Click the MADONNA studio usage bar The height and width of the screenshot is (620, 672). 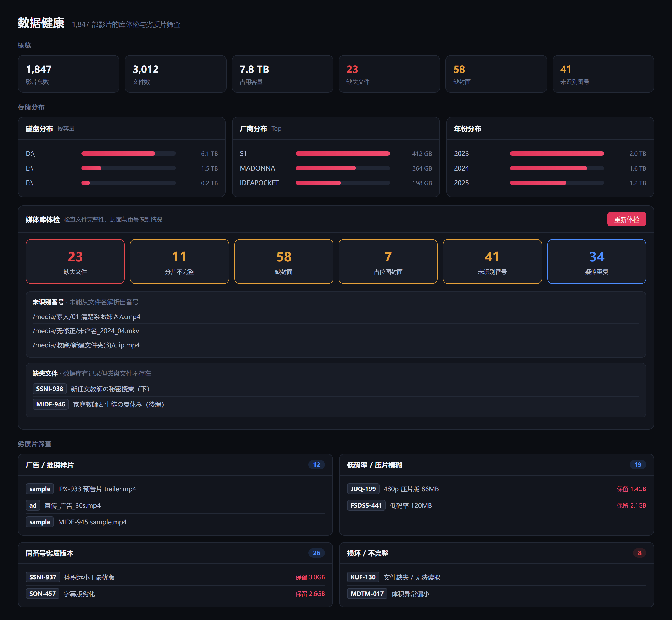343,168
